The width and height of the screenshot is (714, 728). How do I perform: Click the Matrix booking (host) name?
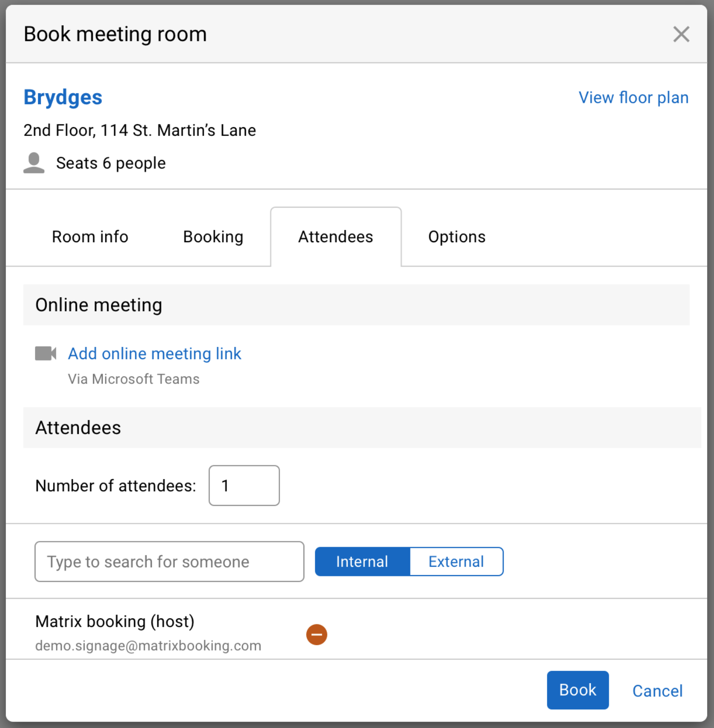click(115, 621)
